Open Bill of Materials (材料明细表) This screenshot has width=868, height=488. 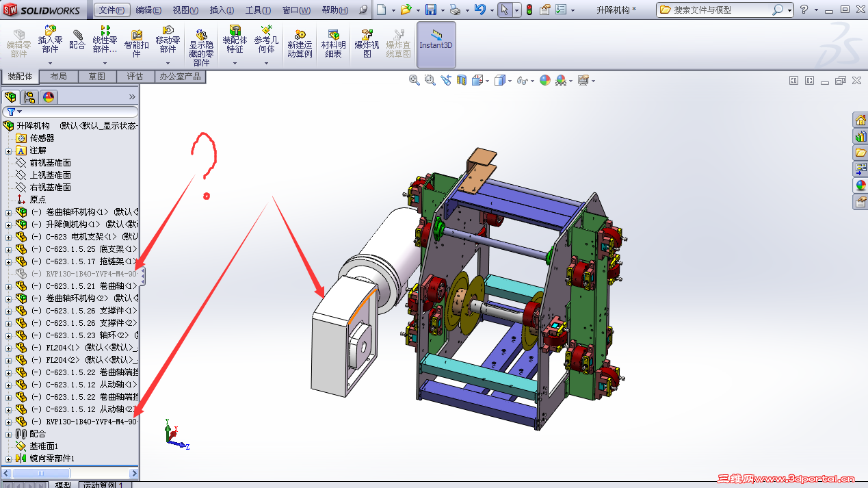point(333,44)
